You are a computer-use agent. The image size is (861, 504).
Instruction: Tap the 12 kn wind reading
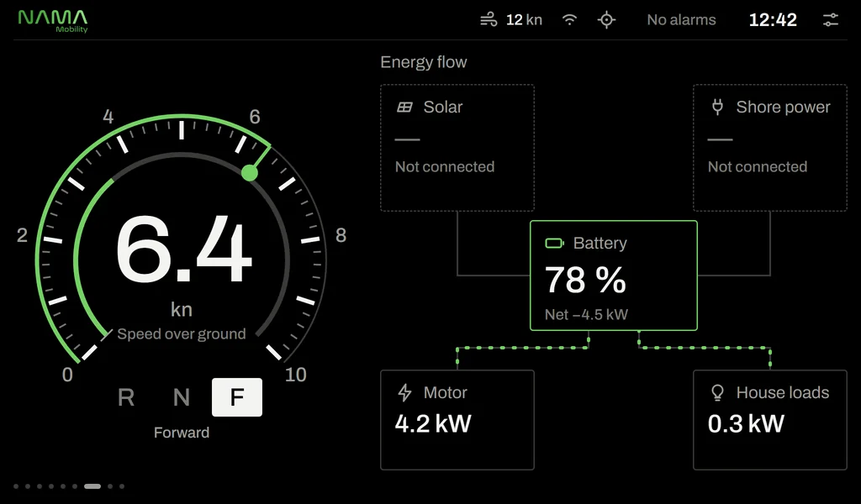tap(524, 20)
